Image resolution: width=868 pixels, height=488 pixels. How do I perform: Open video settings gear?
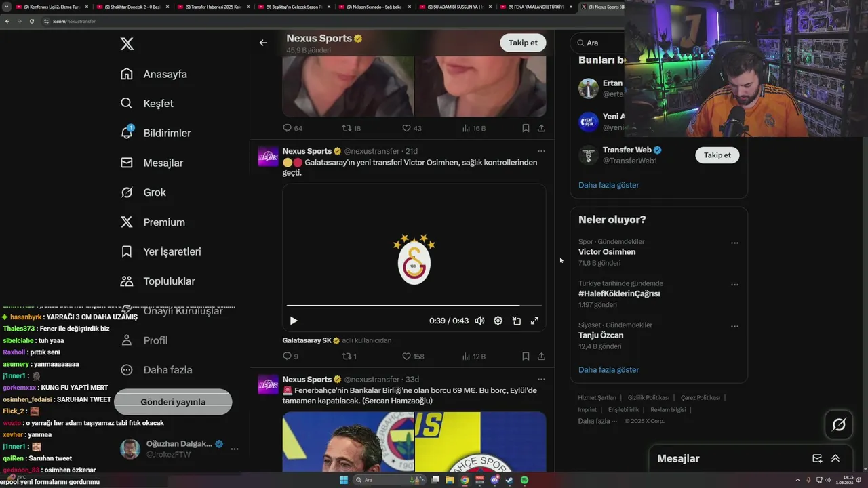(x=498, y=321)
